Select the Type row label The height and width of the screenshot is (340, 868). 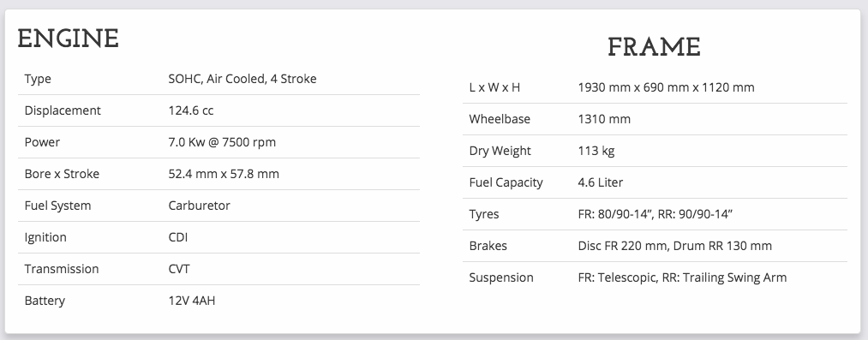[38, 79]
